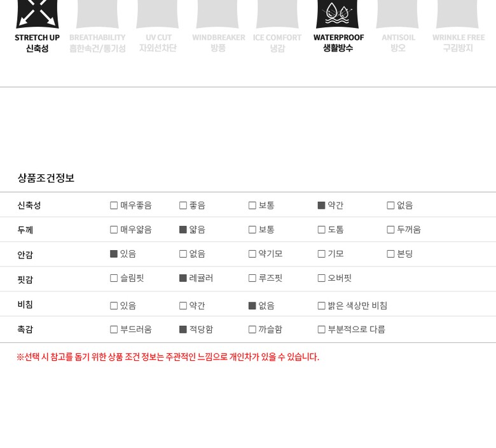Check the 본딩 checkbox in 안감 row
Screen dimensions: 496x448
click(390, 254)
